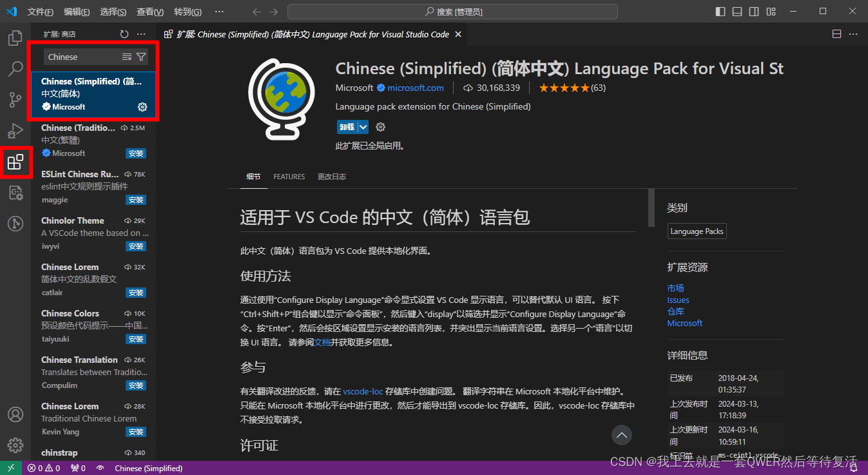This screenshot has height=475, width=868.
Task: Click the Language Packs category tag
Action: [697, 231]
